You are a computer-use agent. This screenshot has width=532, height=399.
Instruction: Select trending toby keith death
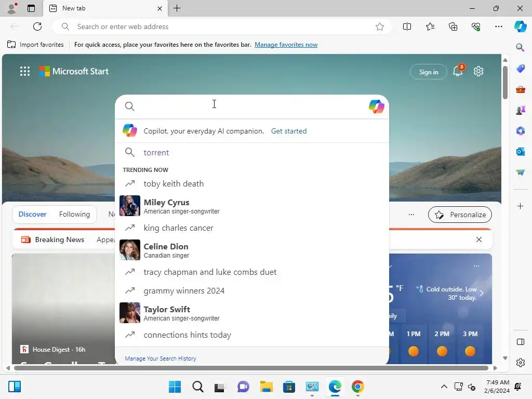click(252, 183)
